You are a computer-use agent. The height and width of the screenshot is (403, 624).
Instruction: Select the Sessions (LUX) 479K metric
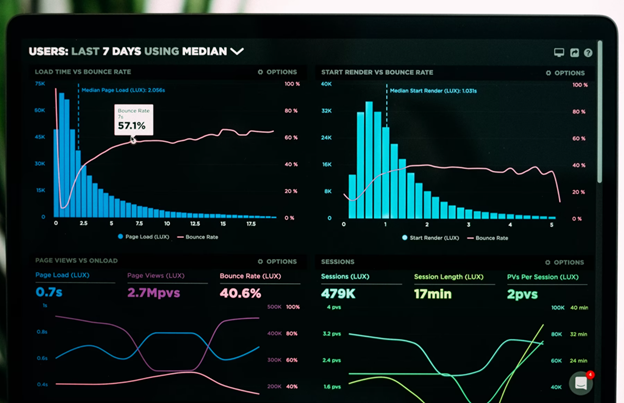click(x=361, y=287)
